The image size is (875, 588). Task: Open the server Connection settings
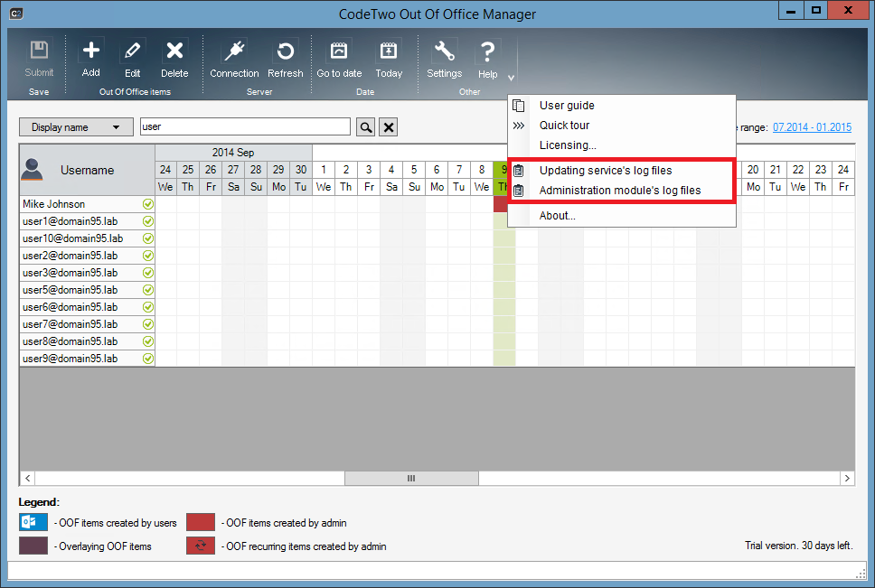coord(234,59)
